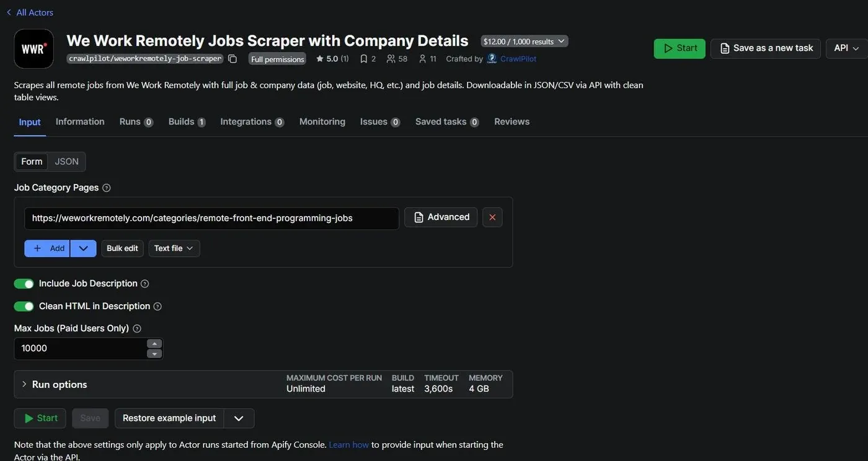
Task: Click the 5.0 star rating
Action: coord(332,59)
